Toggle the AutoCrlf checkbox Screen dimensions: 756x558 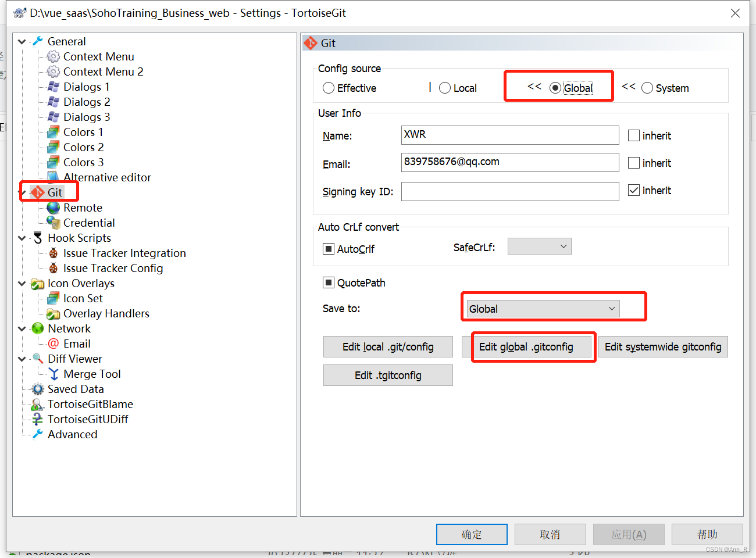click(329, 249)
